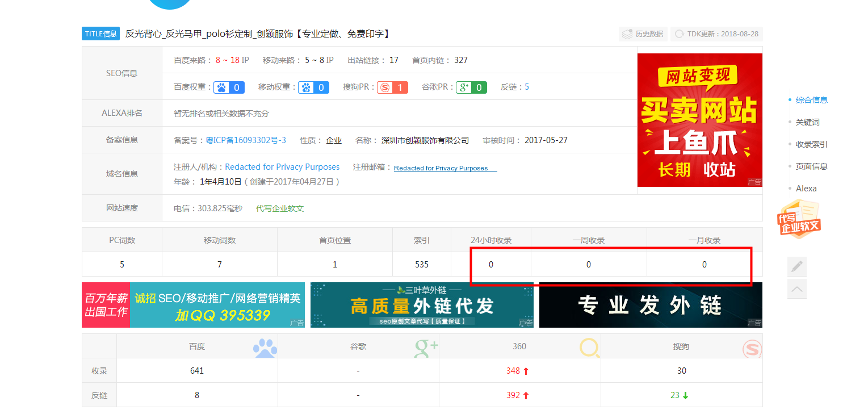Click the backlink count 5 link
868x414 pixels.
tap(527, 87)
